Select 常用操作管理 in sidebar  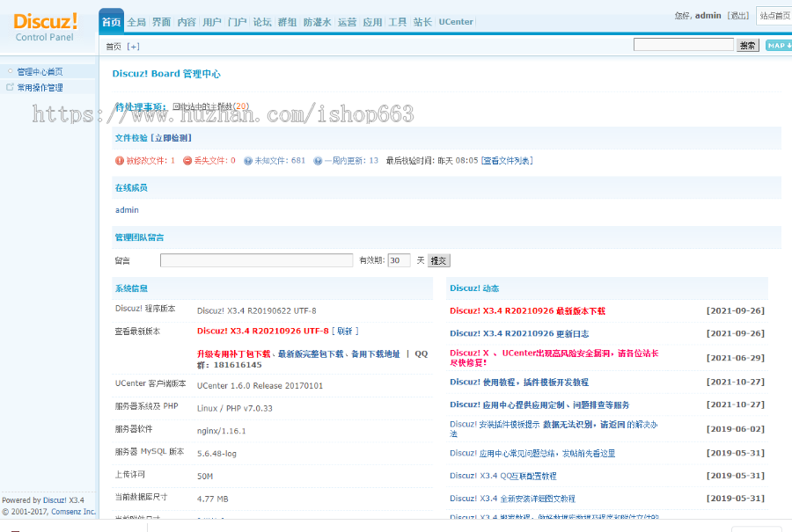[40, 87]
